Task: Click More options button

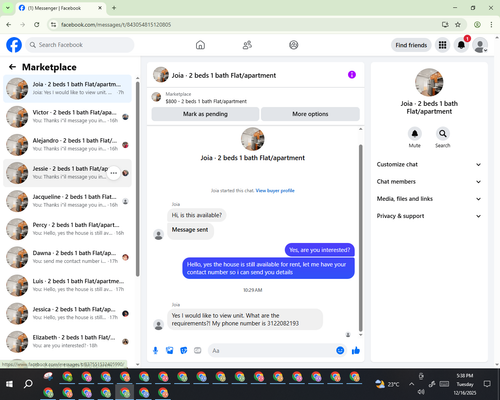Action: [x=310, y=114]
